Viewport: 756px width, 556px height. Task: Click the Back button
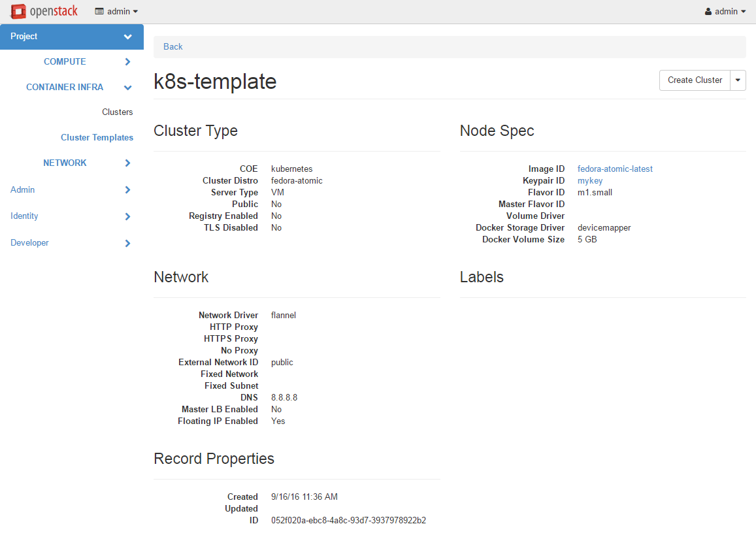[x=173, y=46]
